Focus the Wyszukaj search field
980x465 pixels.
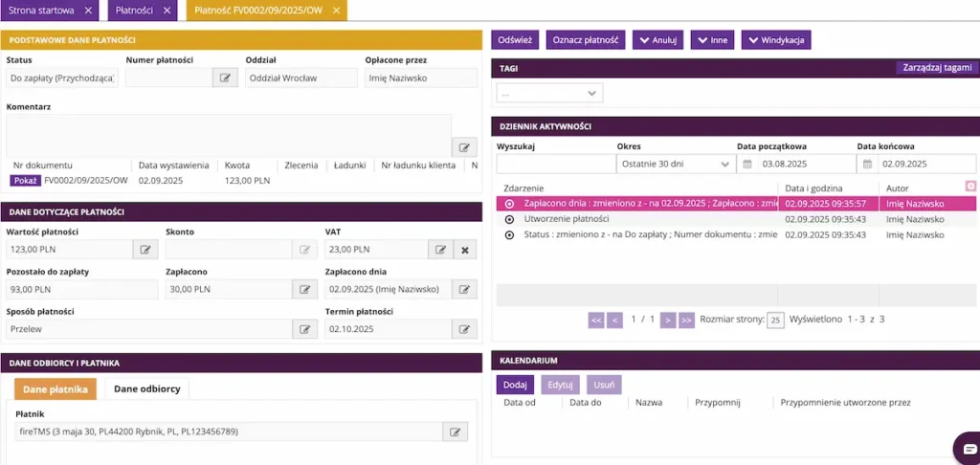556,165
